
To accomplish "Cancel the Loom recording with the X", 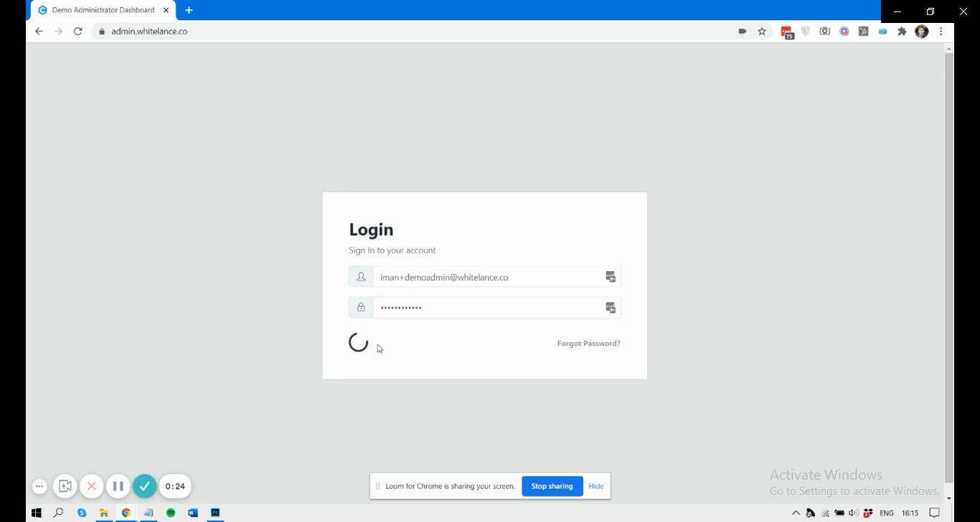I will [x=91, y=486].
